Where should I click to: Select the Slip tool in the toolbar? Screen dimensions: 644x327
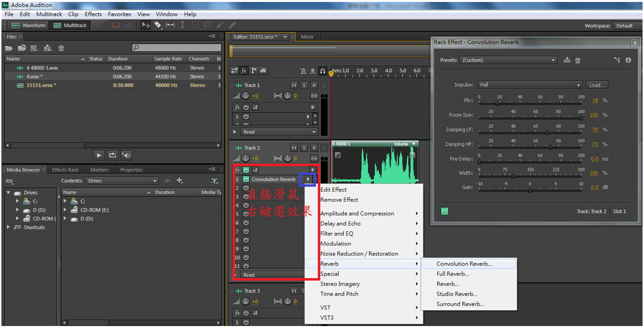pos(170,25)
